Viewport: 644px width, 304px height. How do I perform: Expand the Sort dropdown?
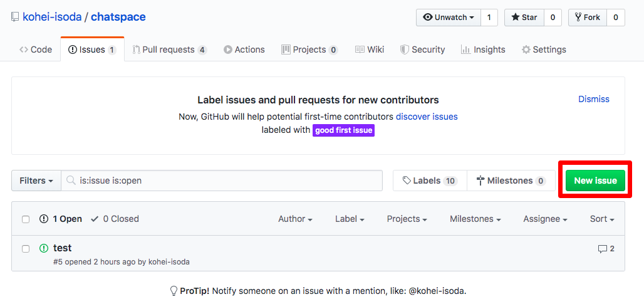coord(601,219)
